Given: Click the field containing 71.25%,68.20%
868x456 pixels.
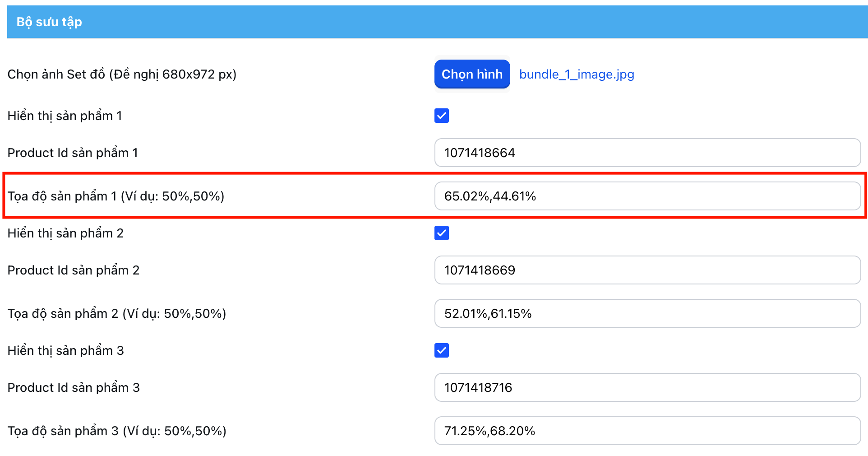Looking at the screenshot, I should [x=647, y=431].
